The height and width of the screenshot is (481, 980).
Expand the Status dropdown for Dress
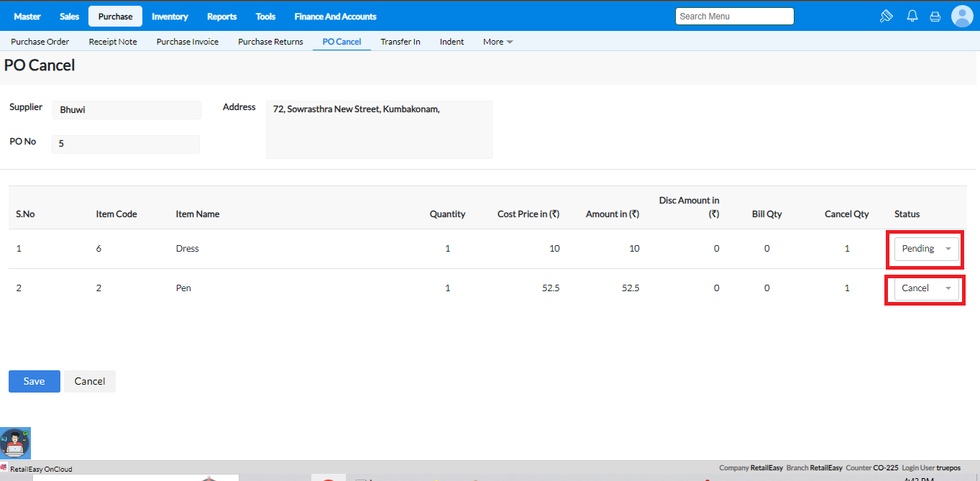pos(926,249)
